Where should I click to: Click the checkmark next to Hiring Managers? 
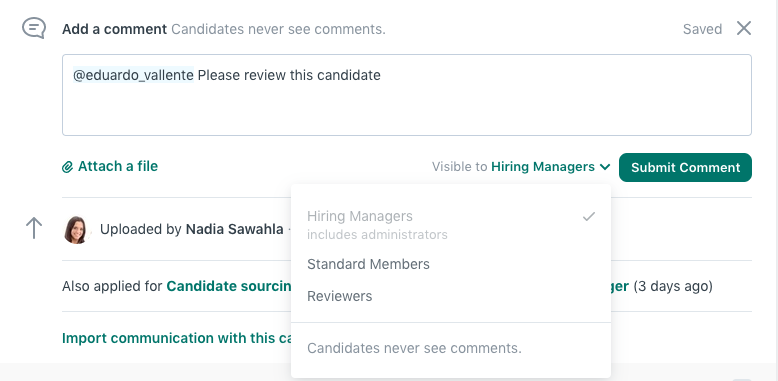[588, 216]
